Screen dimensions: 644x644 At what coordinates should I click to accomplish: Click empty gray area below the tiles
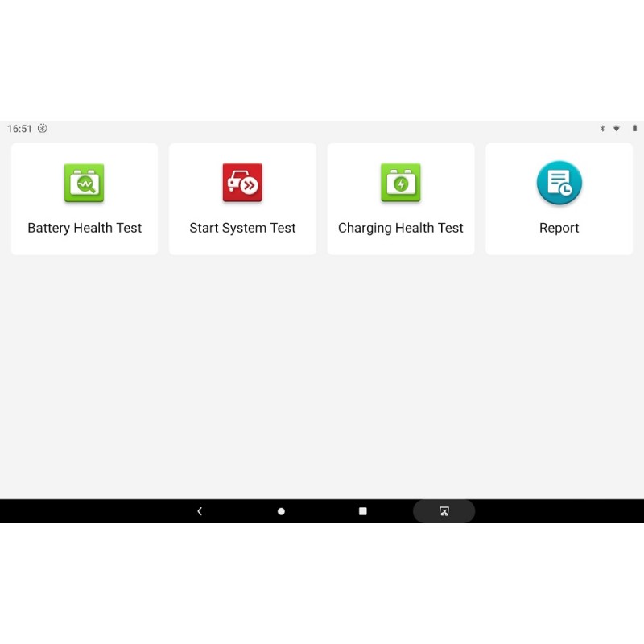[x=322, y=378]
